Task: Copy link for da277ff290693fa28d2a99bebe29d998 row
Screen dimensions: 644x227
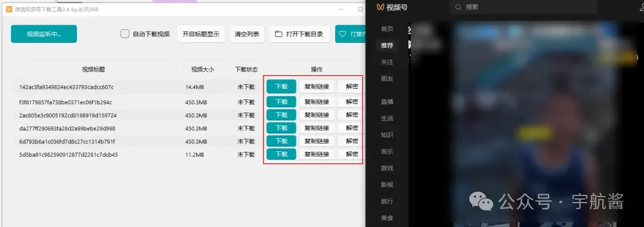Action: click(317, 128)
